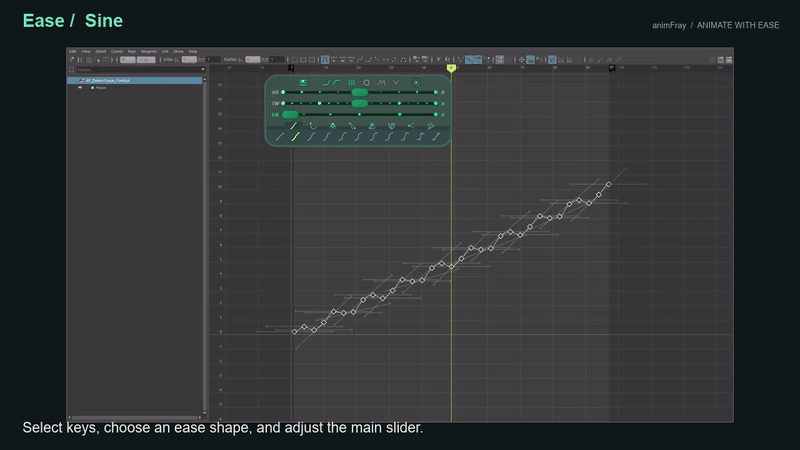The image size is (800, 450).
Task: Choose the highlighted yellow sine ease shape
Action: (295, 137)
